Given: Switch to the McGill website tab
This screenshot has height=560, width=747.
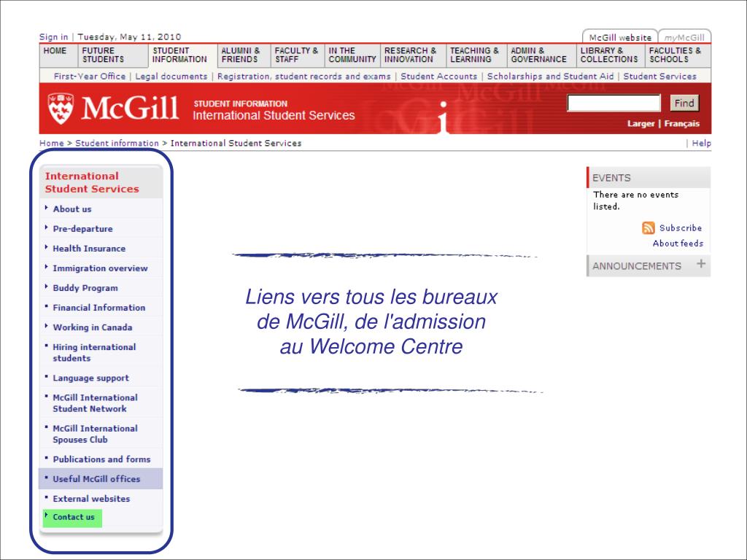Looking at the screenshot, I should point(620,37).
